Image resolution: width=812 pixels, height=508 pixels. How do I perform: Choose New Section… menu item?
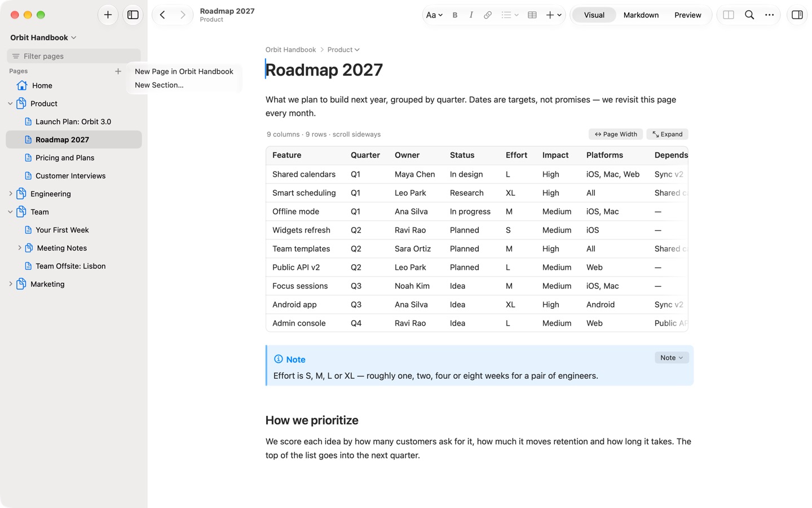184,85
